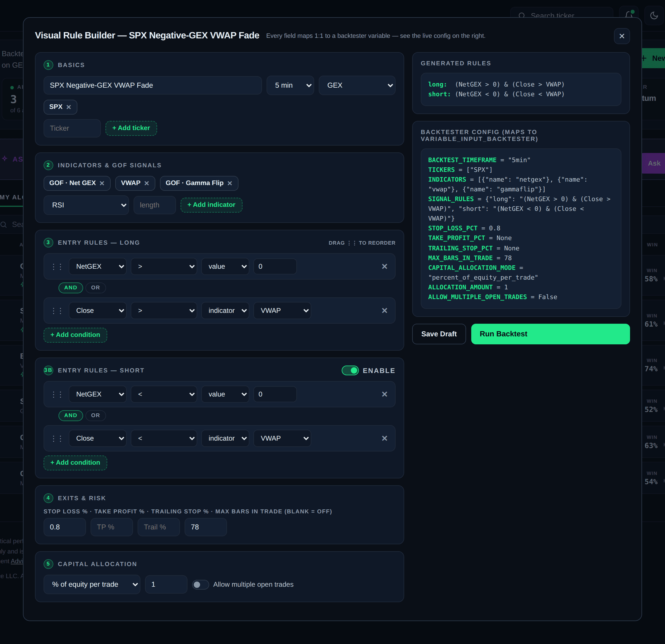Remove the GOF · Gamma Flip indicator chip
The image size is (665, 644).
(230, 183)
